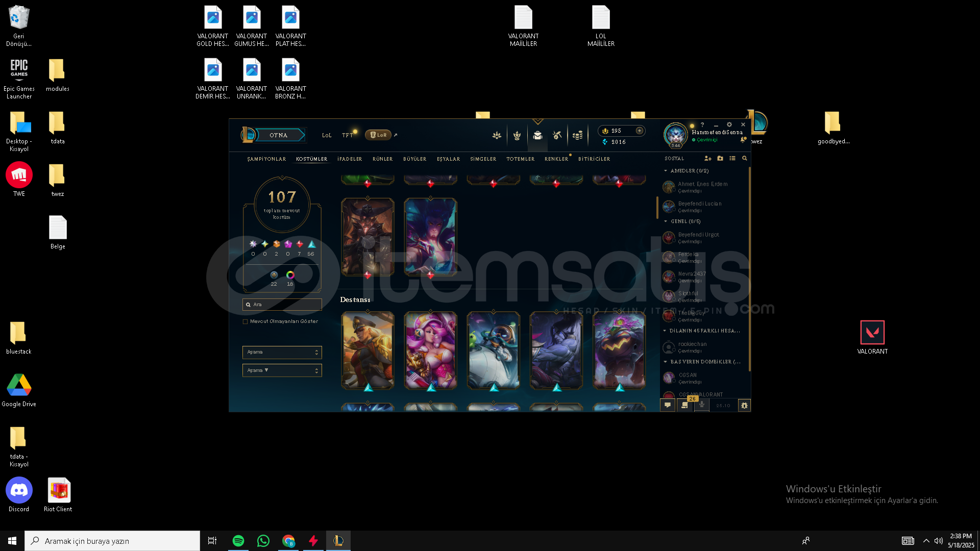Select friend CGSAN

[x=704, y=378]
